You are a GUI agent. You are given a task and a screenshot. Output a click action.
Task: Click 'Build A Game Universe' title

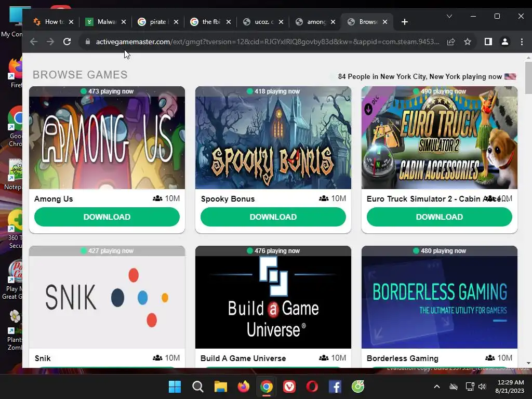pos(243,358)
